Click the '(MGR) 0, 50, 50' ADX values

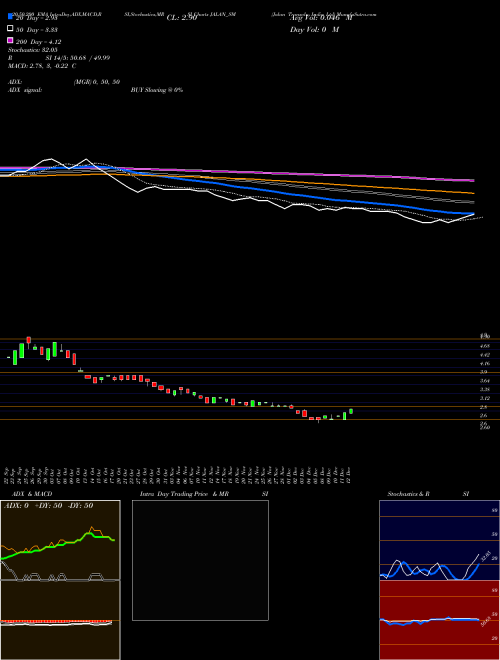tap(97, 82)
